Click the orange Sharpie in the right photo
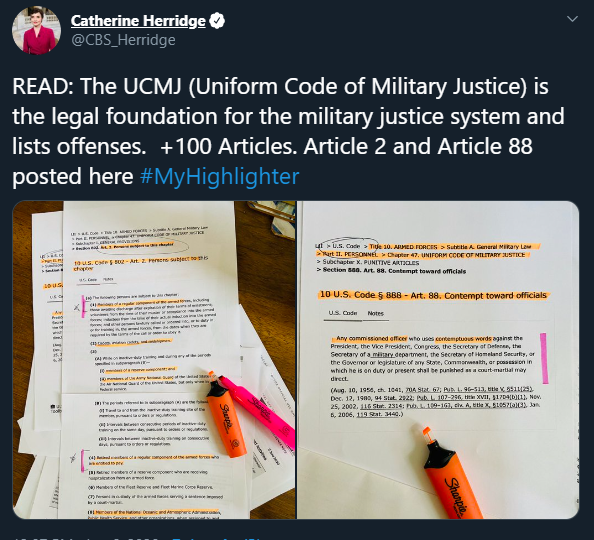This screenshot has height=540, width=594. [x=450, y=475]
